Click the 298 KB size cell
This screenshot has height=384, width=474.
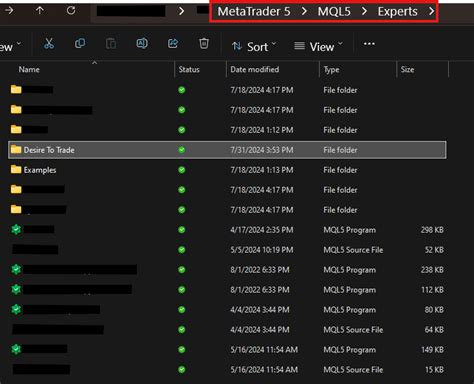(432, 230)
